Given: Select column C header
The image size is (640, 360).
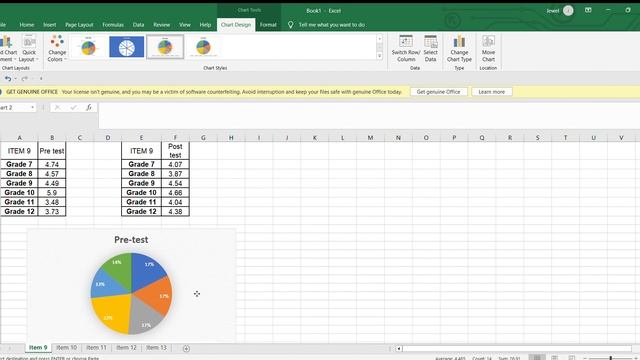Looking at the screenshot, I should pos(80,138).
